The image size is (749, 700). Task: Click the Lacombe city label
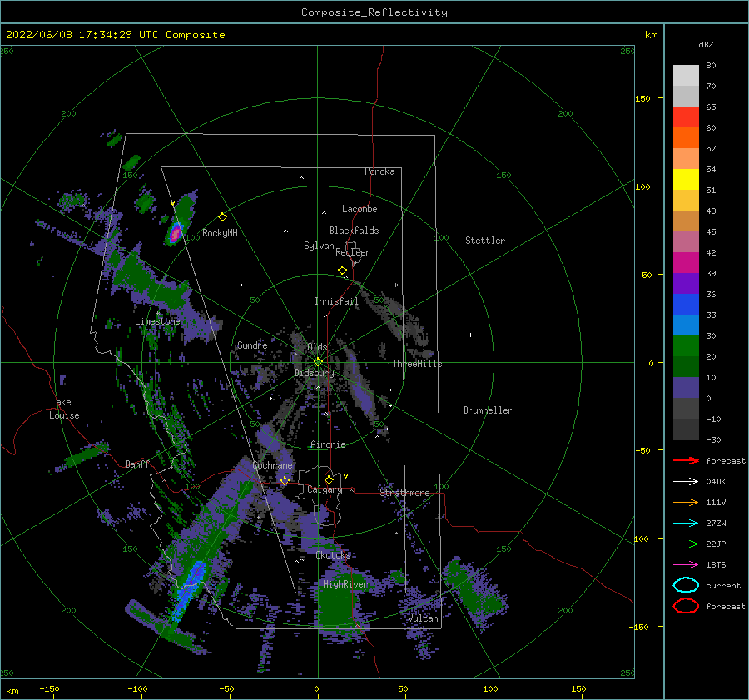click(x=360, y=209)
